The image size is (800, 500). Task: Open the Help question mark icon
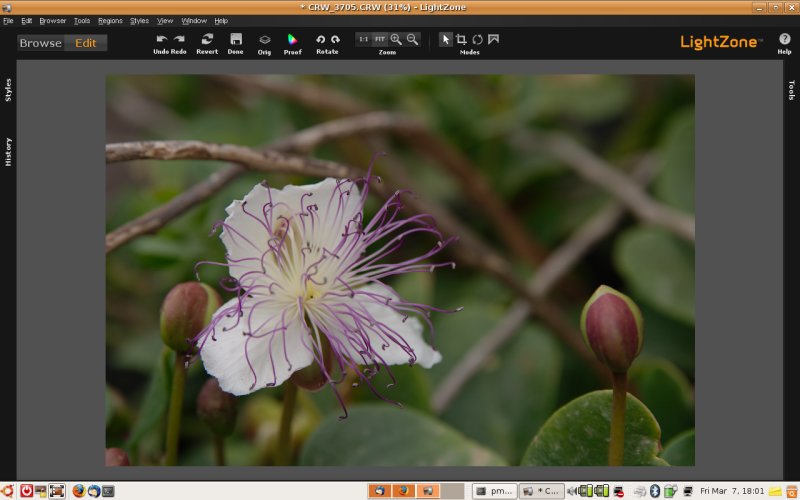coord(785,39)
